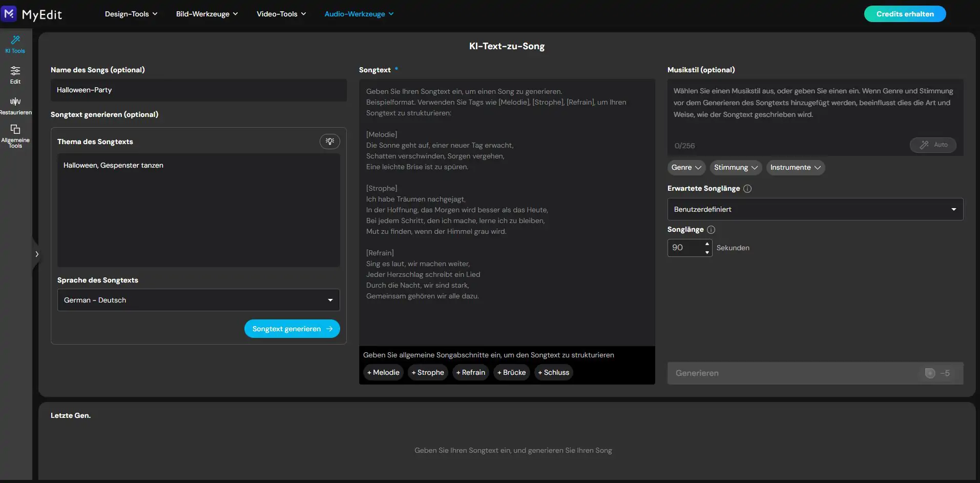Increase song length with the up stepper
Viewport: 980px width, 483px height.
click(707, 244)
